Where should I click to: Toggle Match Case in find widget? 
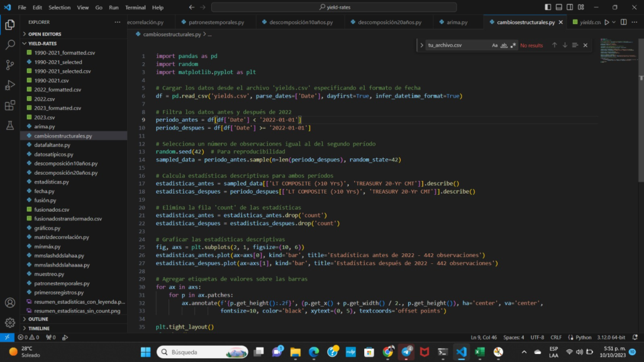point(494,45)
